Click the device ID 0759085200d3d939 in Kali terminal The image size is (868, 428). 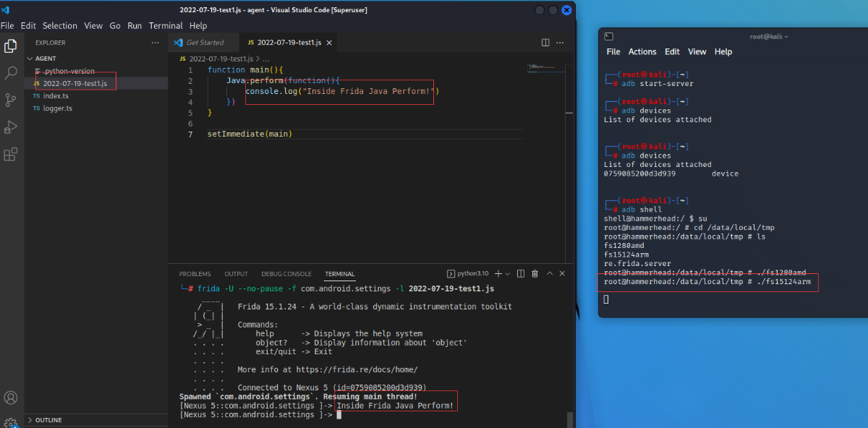[x=639, y=174]
